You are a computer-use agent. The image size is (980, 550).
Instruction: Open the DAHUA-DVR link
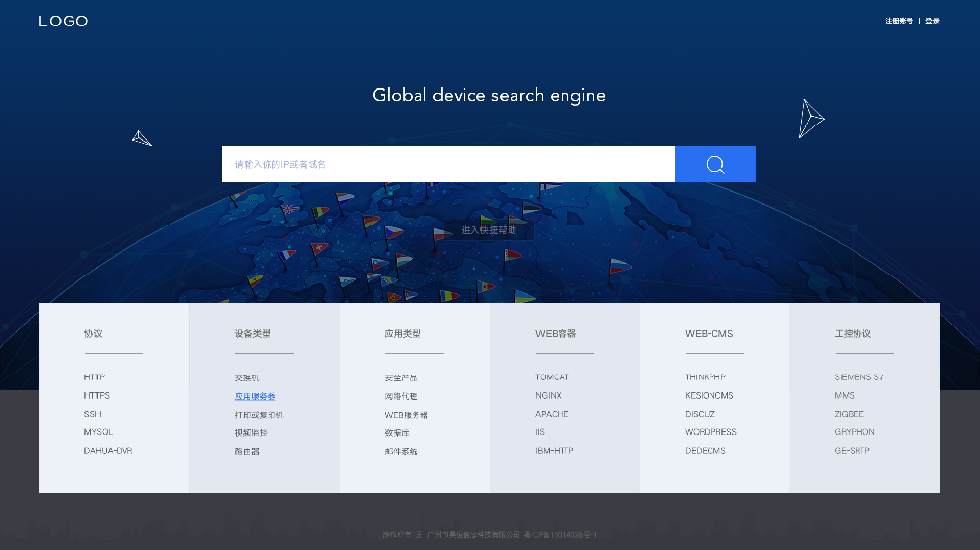[108, 451]
